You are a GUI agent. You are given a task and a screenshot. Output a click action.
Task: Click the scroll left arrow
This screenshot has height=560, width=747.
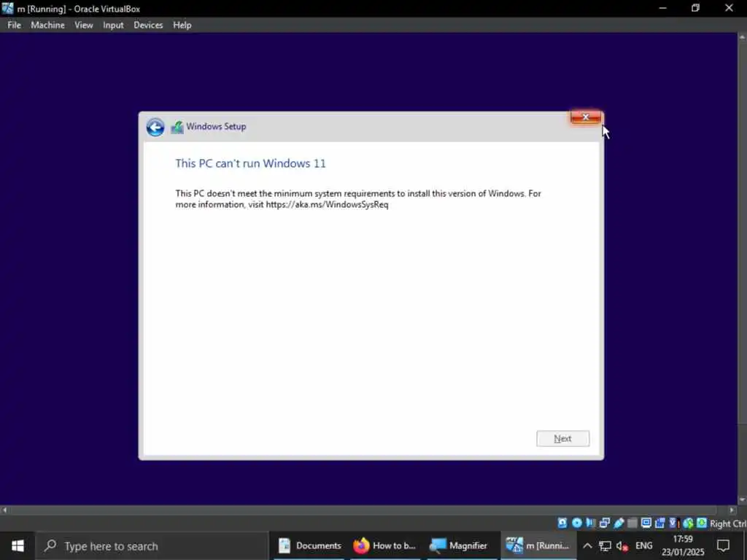4,510
